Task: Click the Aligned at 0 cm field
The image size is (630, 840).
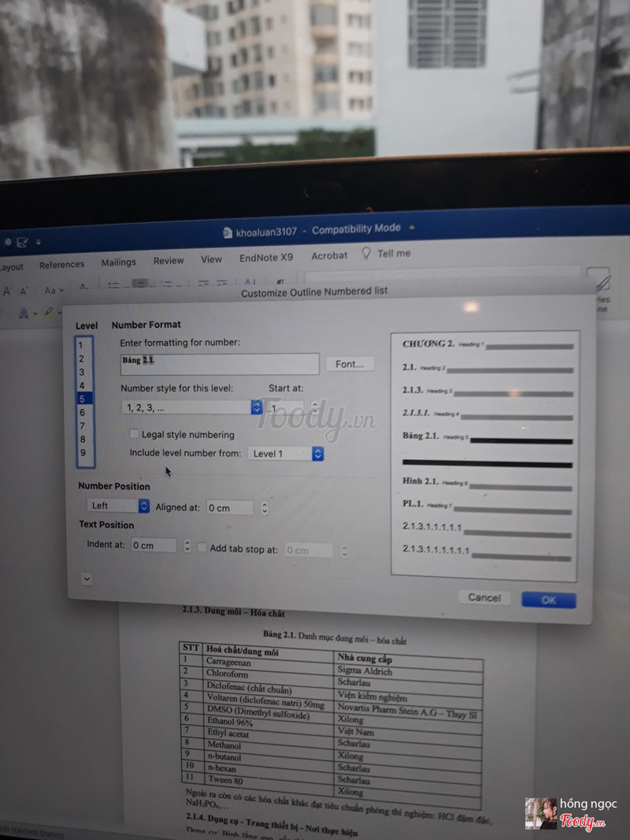Action: click(x=230, y=507)
